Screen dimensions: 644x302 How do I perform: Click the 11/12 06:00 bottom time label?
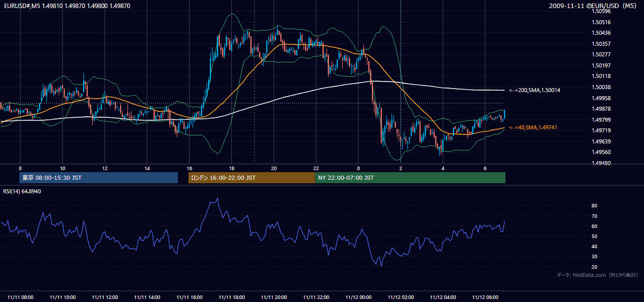click(485, 297)
